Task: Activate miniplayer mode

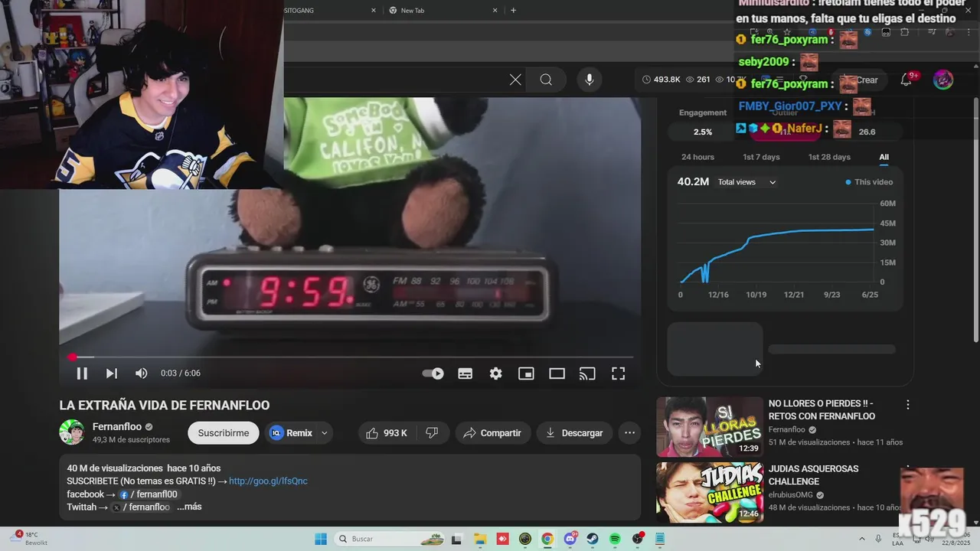Action: pyautogui.click(x=526, y=373)
